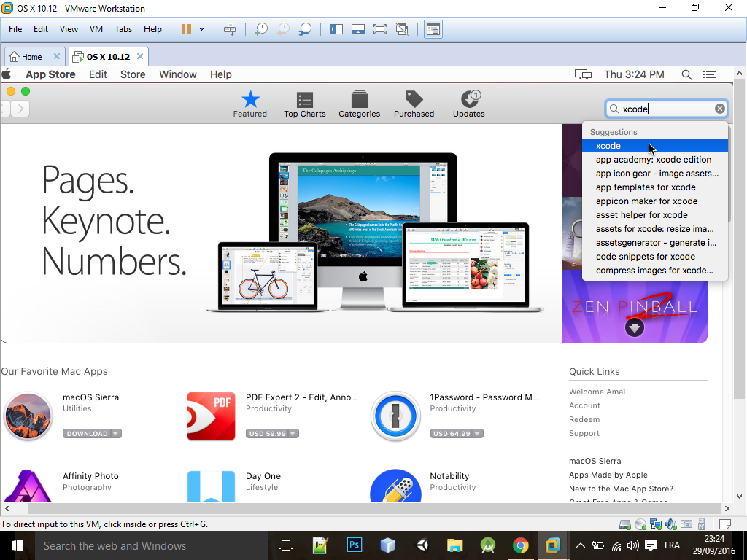Click the VMware network adapter status icon
Image resolution: width=747 pixels, height=560 pixels.
pos(656,524)
